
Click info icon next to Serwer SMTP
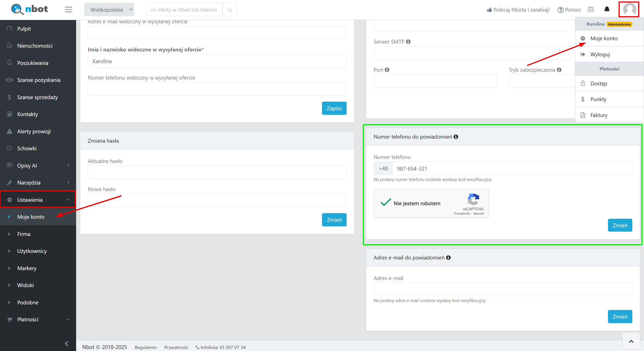pyautogui.click(x=408, y=42)
